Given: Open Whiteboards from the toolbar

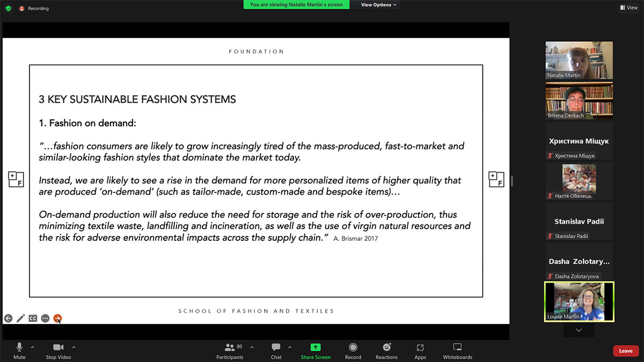Looking at the screenshot, I should pos(457,351).
